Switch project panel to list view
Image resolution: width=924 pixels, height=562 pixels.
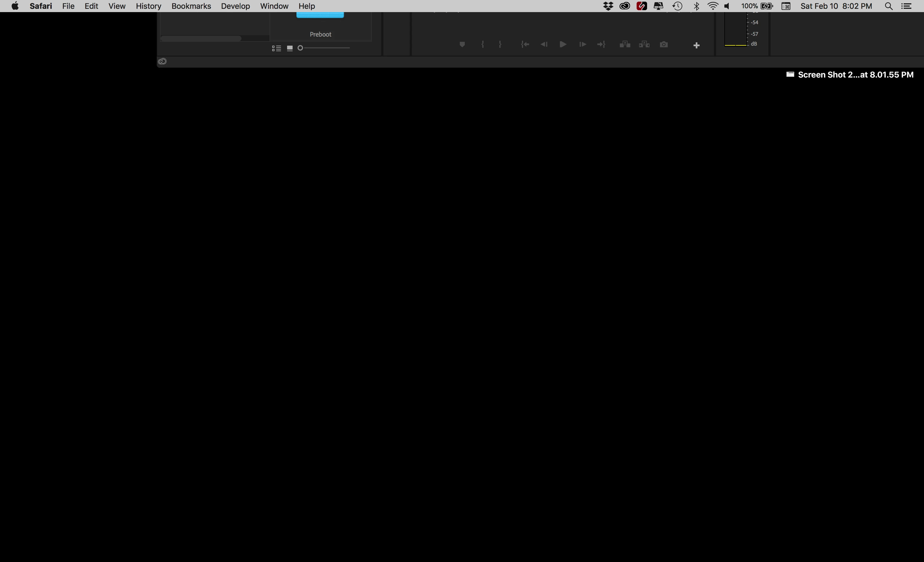(276, 48)
